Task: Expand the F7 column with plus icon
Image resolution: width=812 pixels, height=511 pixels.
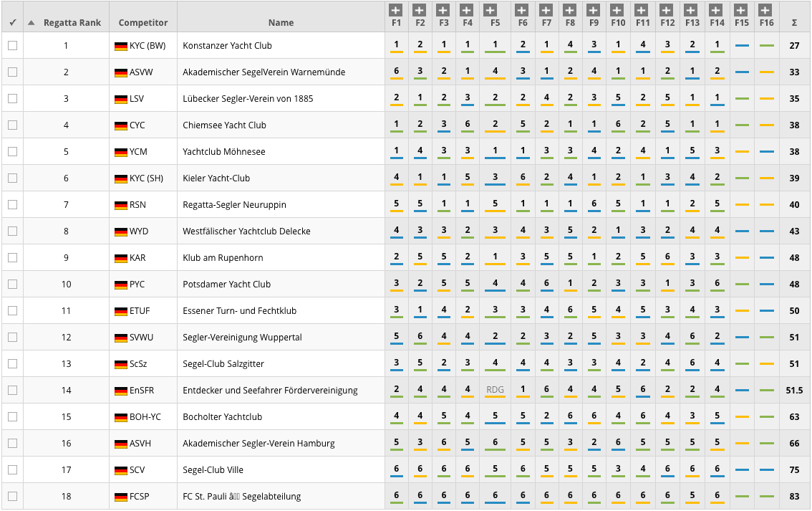Action: (546, 10)
